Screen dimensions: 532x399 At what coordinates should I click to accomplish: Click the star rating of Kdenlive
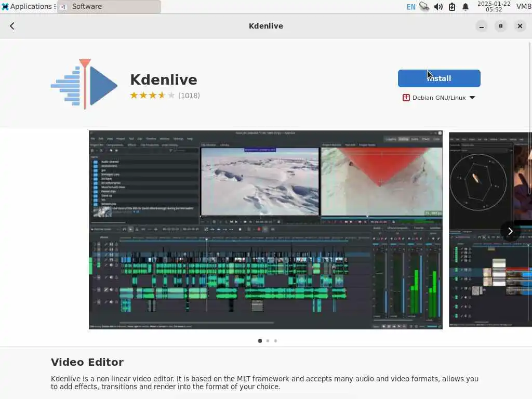coord(152,96)
